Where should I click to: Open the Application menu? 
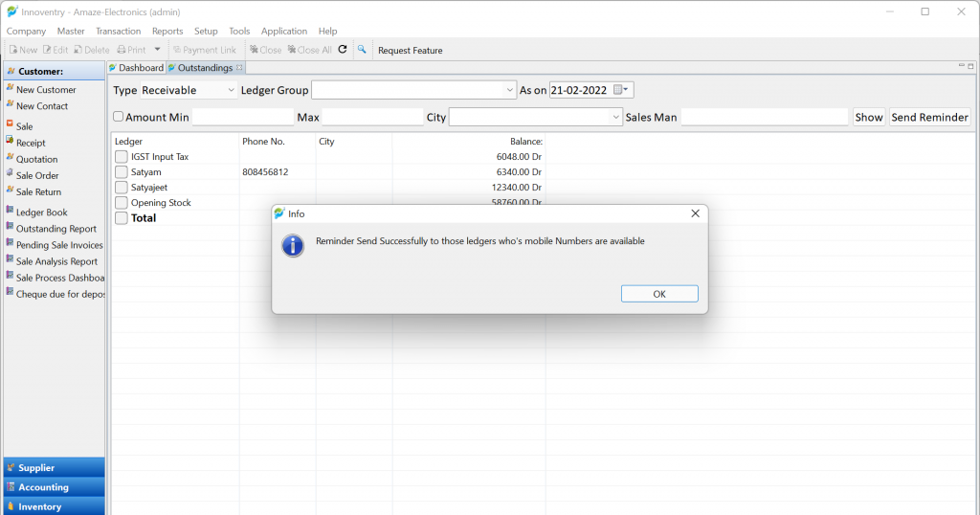pos(284,32)
